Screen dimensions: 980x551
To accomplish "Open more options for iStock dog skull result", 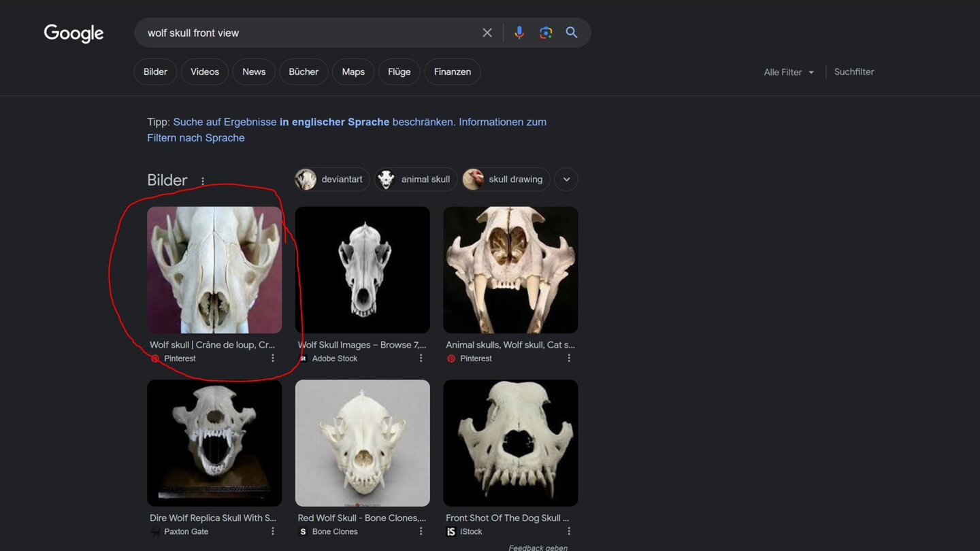I will pos(569,531).
